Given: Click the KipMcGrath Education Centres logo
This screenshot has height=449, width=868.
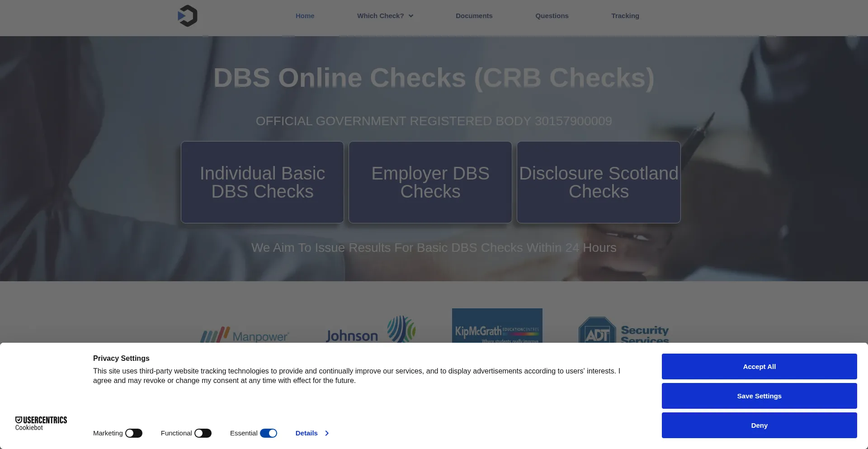Looking at the screenshot, I should [x=497, y=326].
